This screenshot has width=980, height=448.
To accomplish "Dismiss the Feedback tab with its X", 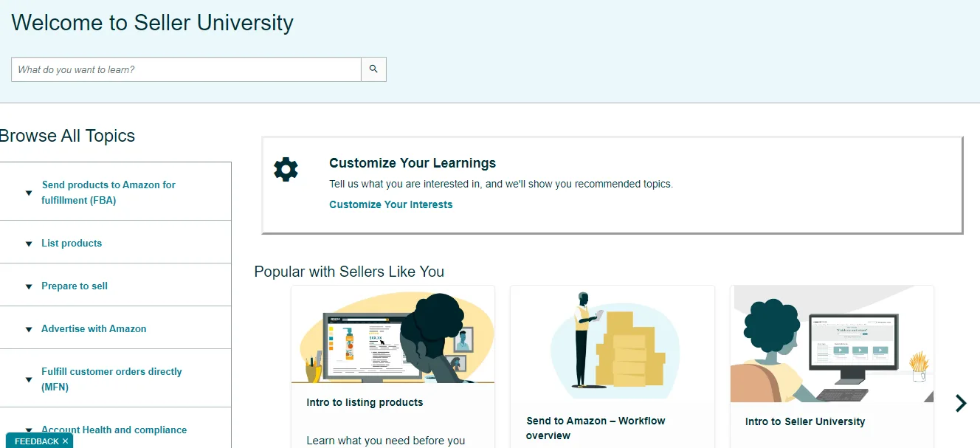I will click(x=65, y=441).
